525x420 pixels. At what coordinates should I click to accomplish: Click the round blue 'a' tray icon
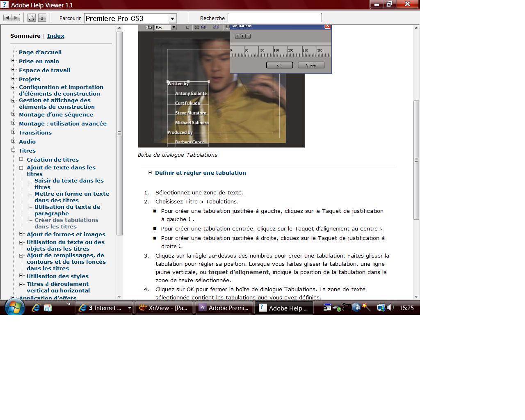pos(356,307)
